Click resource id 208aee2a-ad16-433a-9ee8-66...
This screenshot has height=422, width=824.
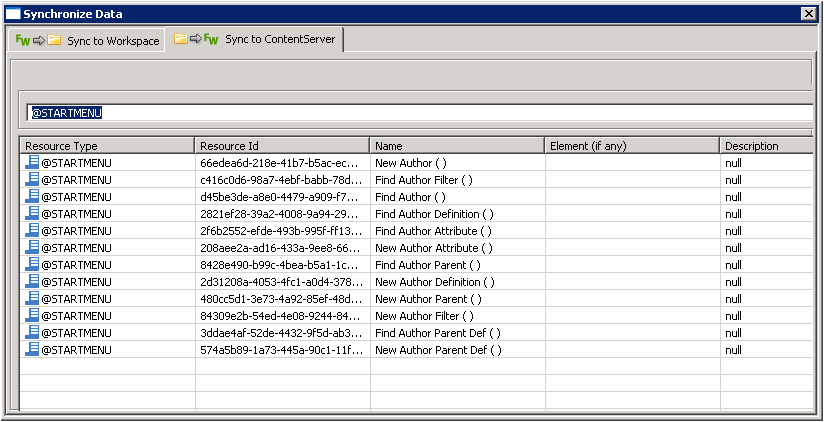281,248
